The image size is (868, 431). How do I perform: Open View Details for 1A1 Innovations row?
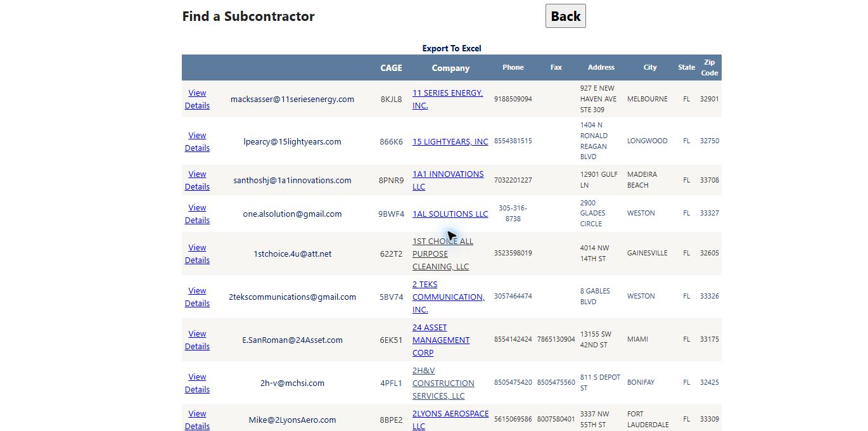(x=197, y=181)
